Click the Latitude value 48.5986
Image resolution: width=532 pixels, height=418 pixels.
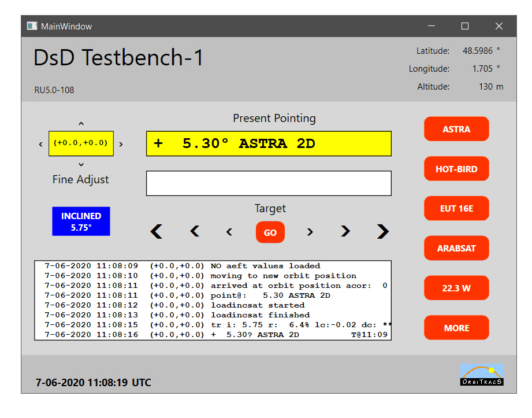[x=478, y=51]
